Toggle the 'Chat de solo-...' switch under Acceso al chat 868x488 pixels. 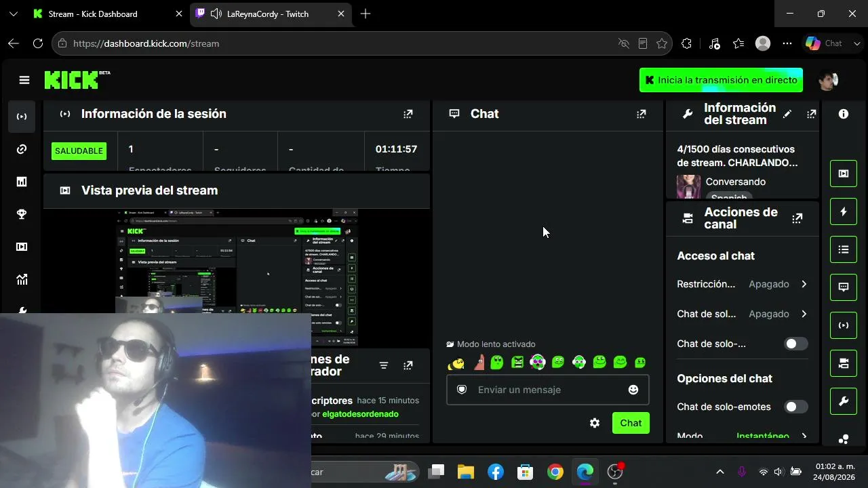tap(796, 344)
